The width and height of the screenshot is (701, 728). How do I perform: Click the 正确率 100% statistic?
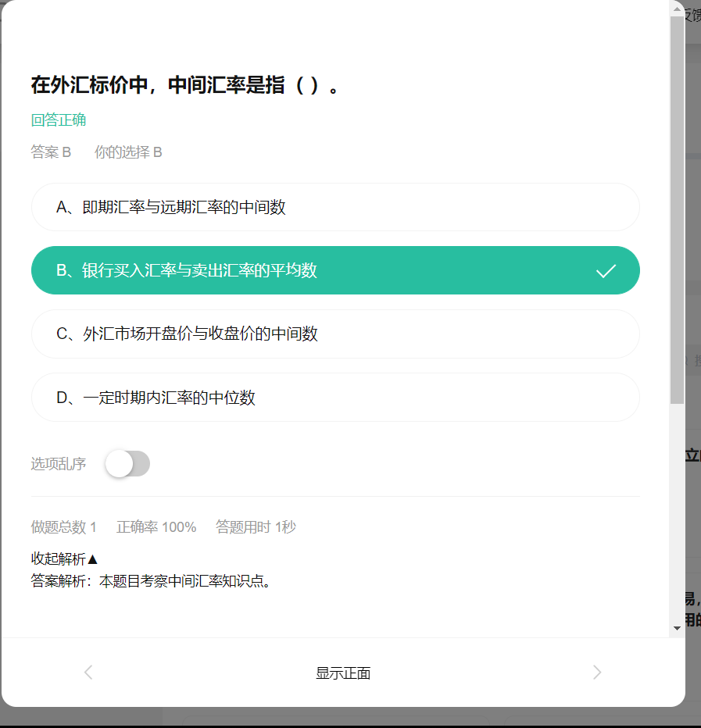[x=156, y=527]
